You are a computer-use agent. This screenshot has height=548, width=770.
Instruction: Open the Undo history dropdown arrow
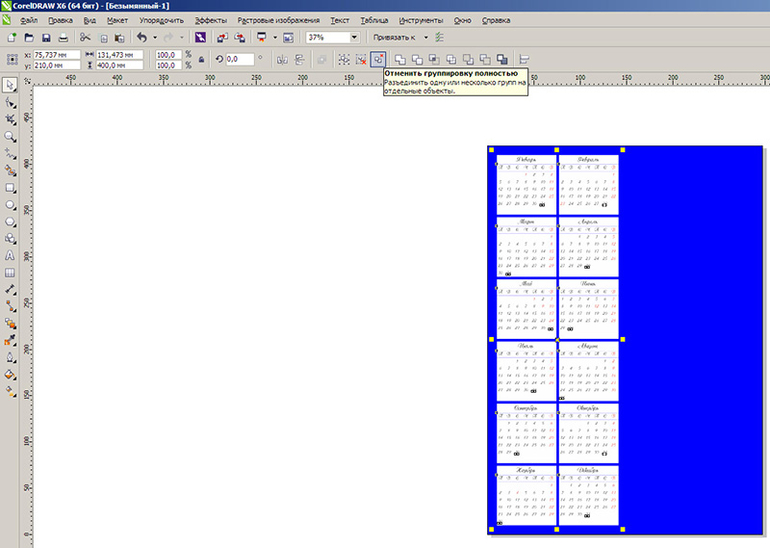153,37
